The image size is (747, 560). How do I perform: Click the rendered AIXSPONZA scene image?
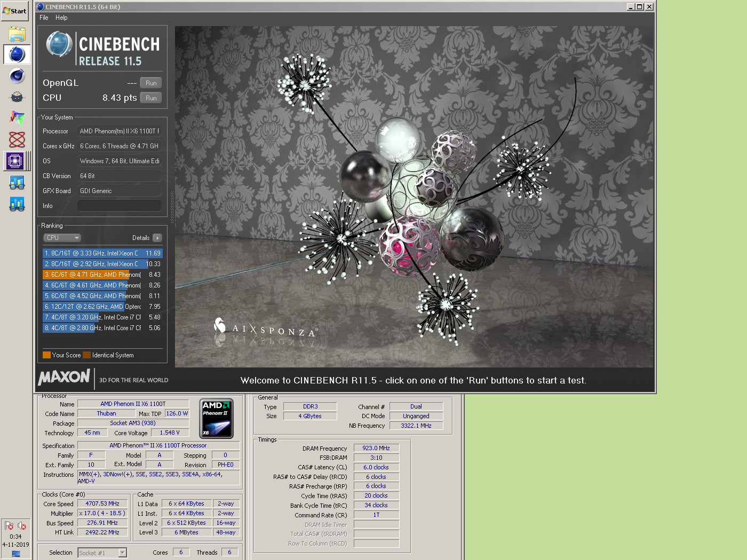414,197
